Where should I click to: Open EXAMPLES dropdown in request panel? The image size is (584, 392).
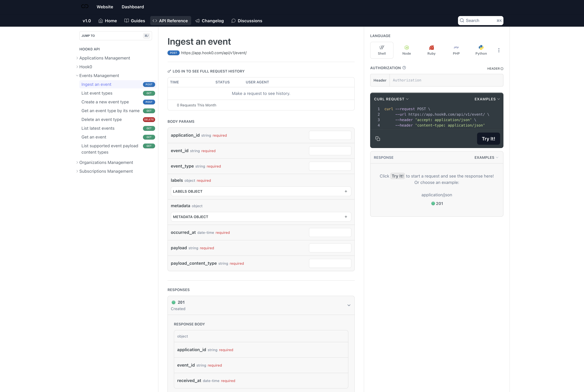(x=487, y=99)
